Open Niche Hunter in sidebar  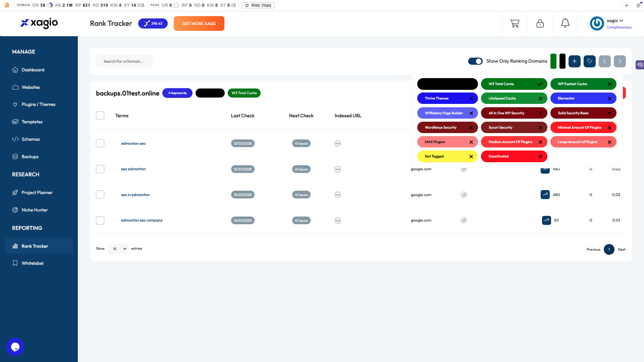coord(35,210)
